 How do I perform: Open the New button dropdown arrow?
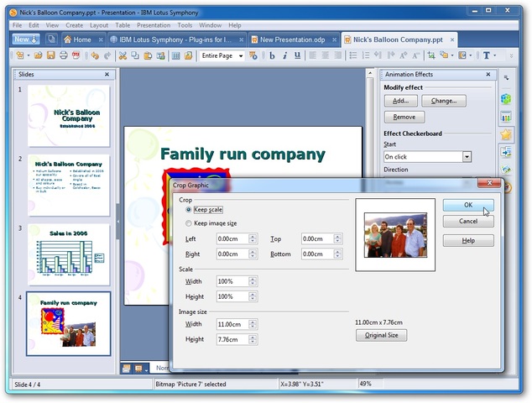pyautogui.click(x=34, y=39)
